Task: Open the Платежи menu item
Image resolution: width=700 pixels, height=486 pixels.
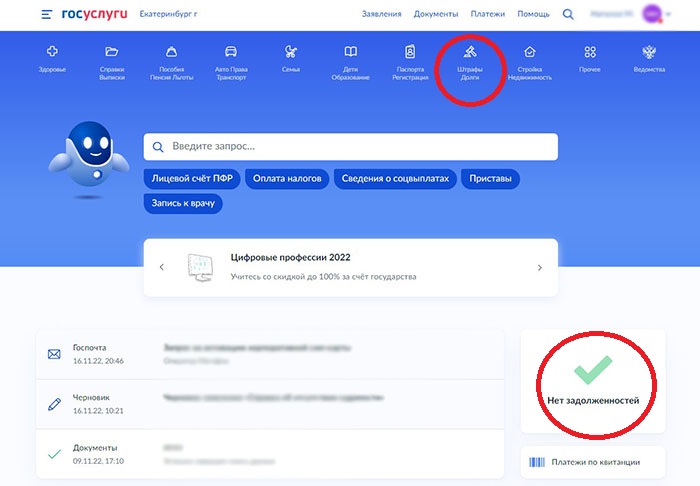Action: (488, 15)
